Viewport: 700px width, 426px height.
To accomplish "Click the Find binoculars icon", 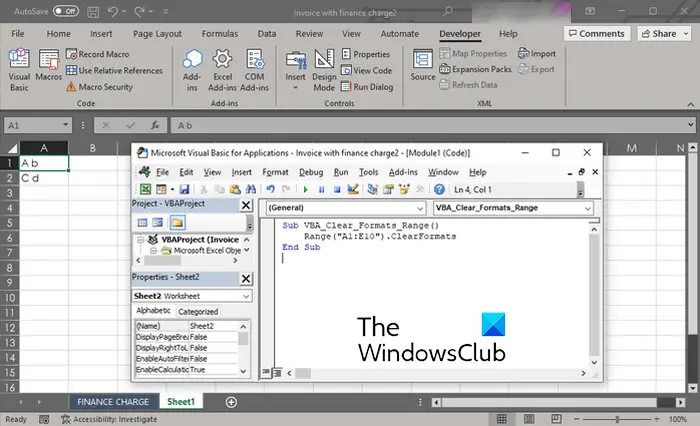I will click(250, 189).
